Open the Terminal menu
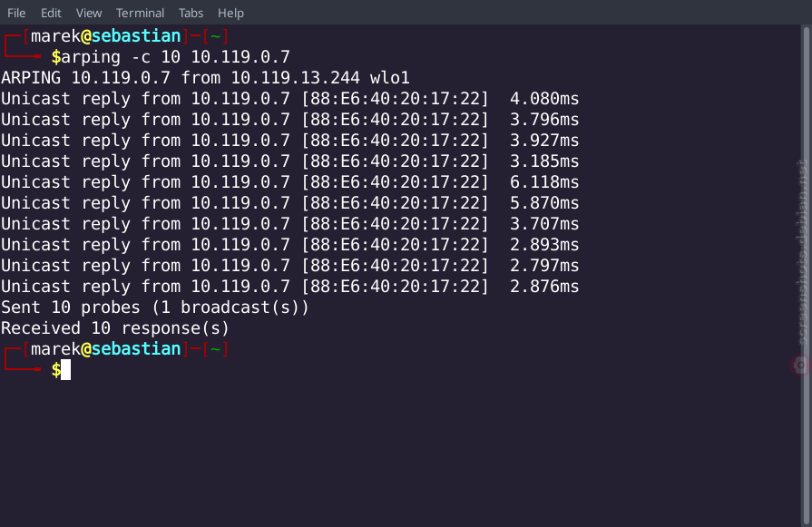 [140, 13]
